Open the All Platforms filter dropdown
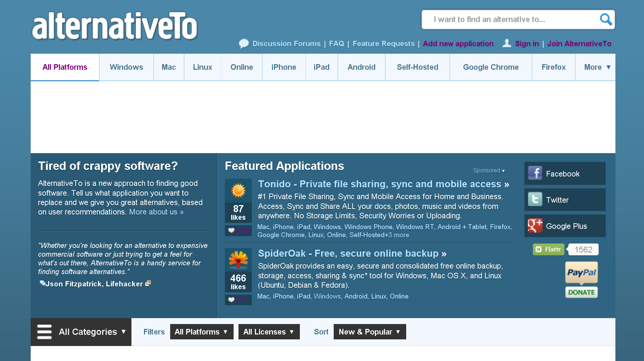Image resolution: width=644 pixels, height=361 pixels. pos(202,332)
